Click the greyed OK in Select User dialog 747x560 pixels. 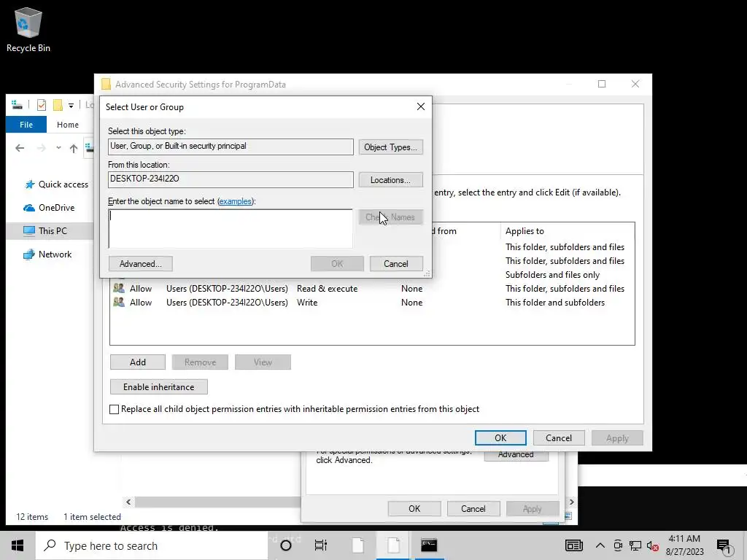[337, 264]
